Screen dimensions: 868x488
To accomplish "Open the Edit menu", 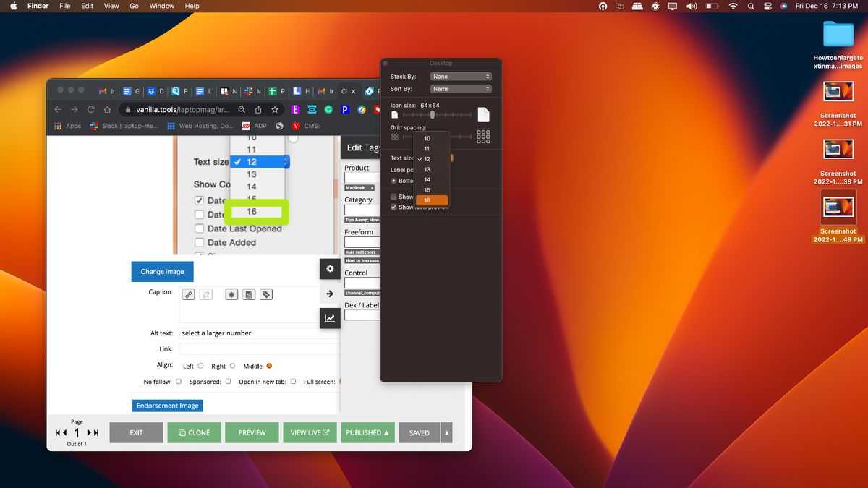I will point(88,6).
